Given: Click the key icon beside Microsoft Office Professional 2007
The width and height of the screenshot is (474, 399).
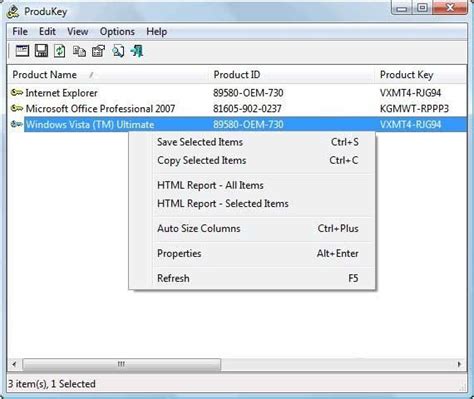Looking at the screenshot, I should [x=17, y=108].
